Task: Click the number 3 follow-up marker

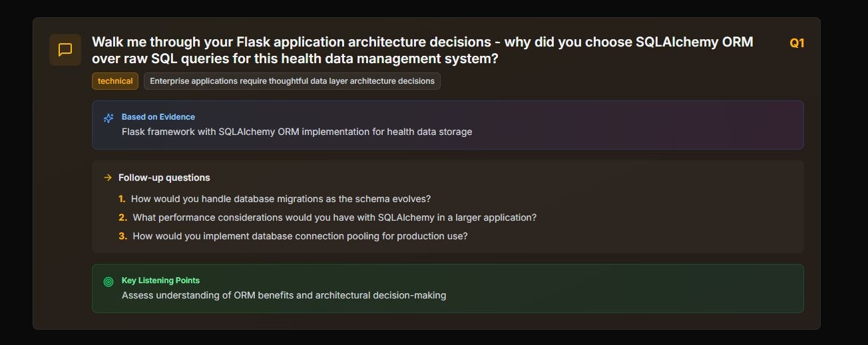Action: [122, 236]
